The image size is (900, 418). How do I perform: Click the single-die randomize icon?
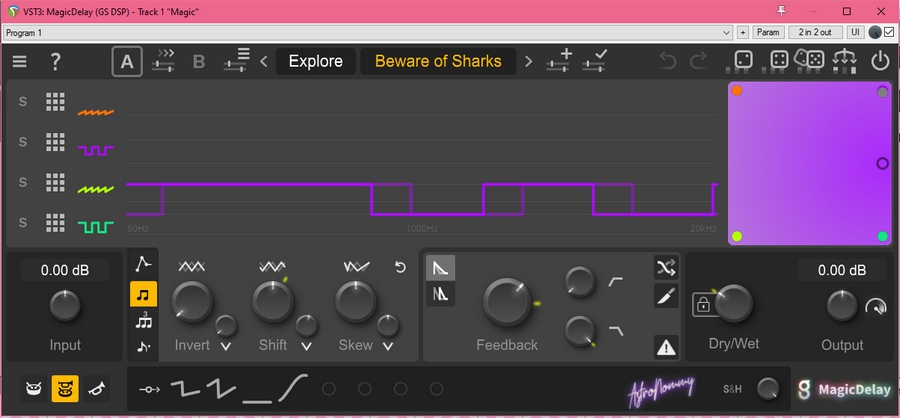point(744,61)
